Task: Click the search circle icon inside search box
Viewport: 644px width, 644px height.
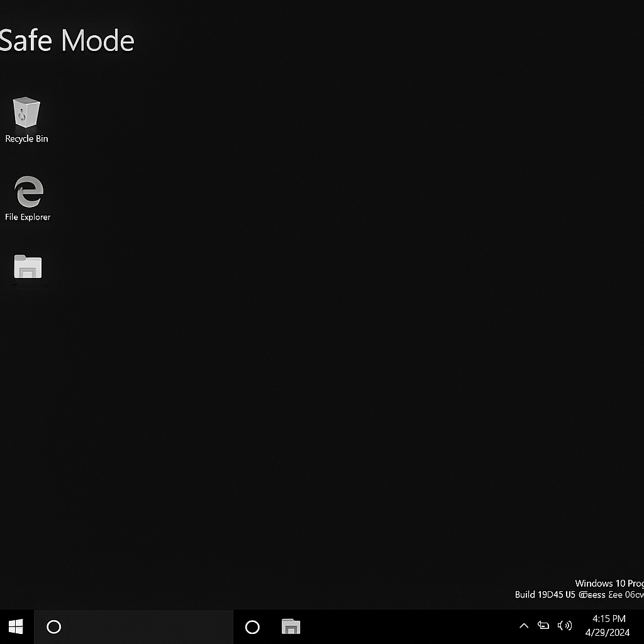Action: click(x=54, y=626)
